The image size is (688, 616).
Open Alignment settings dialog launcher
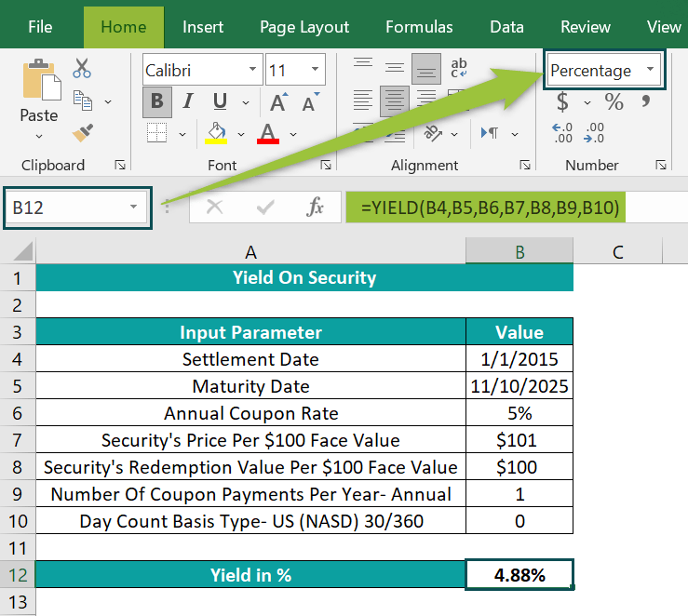click(525, 165)
